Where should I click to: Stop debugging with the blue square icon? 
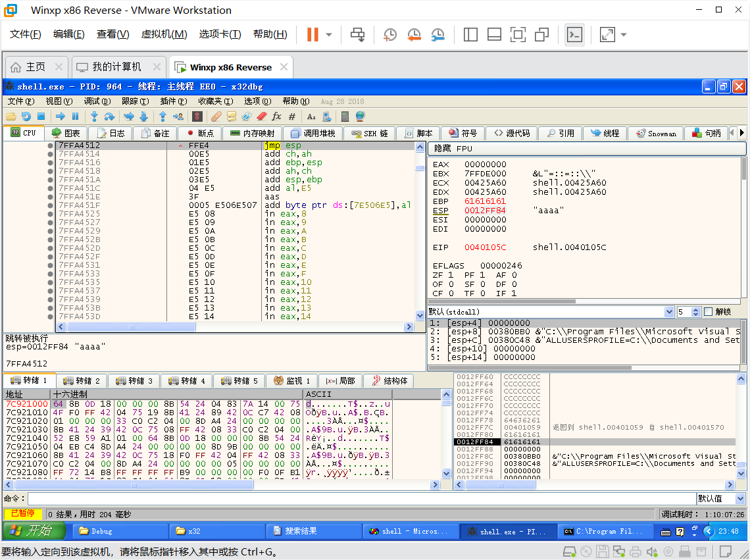41,116
